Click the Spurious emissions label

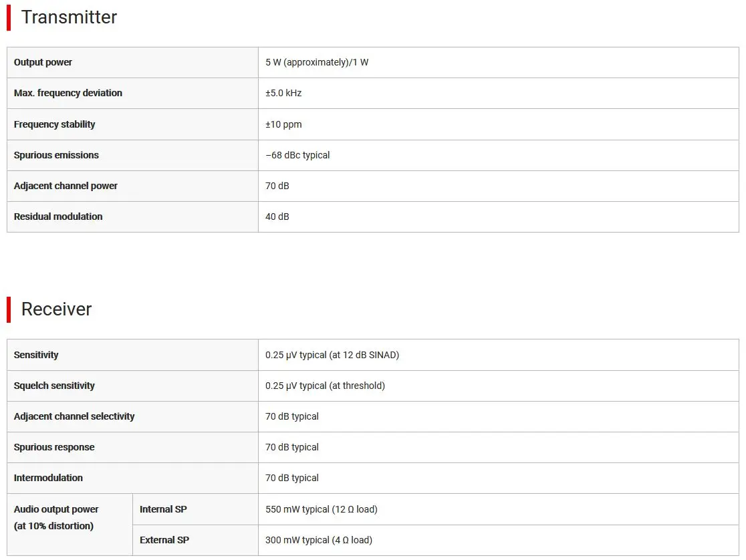(x=56, y=155)
